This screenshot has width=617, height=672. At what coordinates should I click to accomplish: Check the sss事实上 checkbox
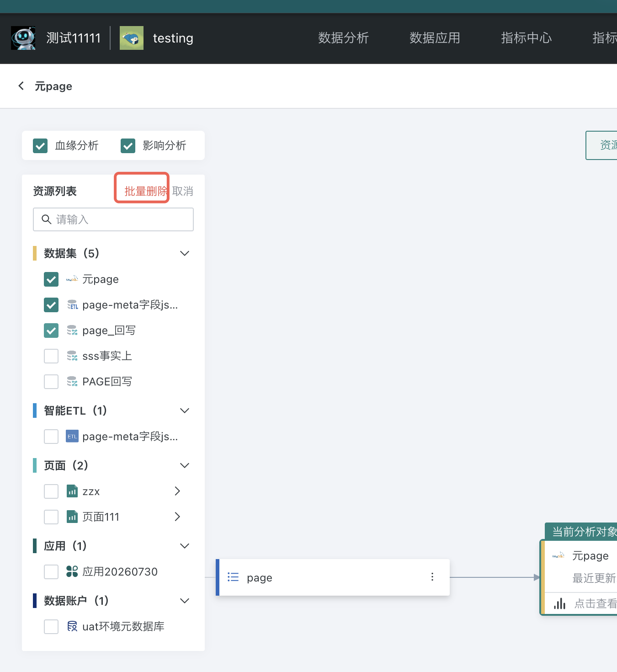(x=51, y=356)
